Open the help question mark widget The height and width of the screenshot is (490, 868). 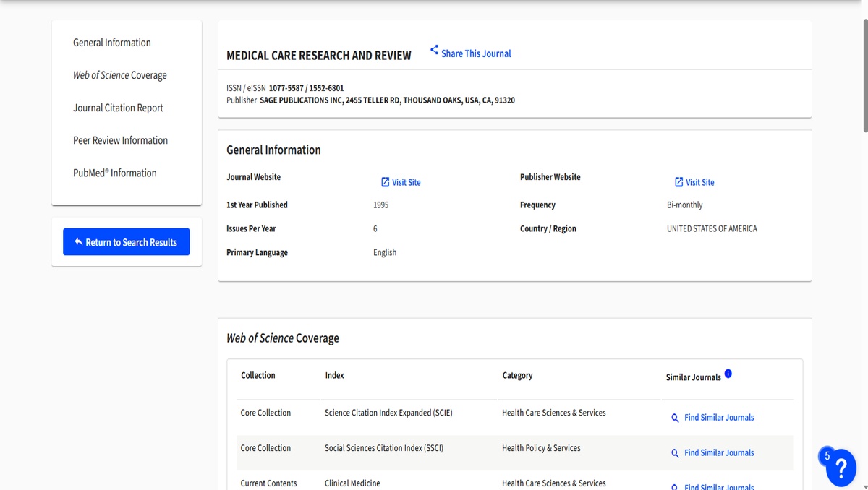pos(841,467)
